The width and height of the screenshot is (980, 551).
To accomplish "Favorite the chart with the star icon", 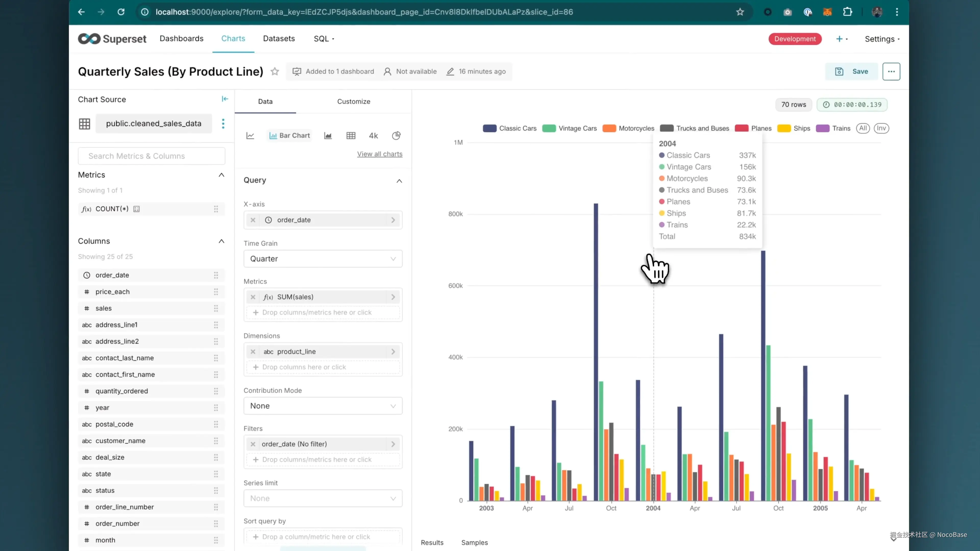I will click(275, 71).
